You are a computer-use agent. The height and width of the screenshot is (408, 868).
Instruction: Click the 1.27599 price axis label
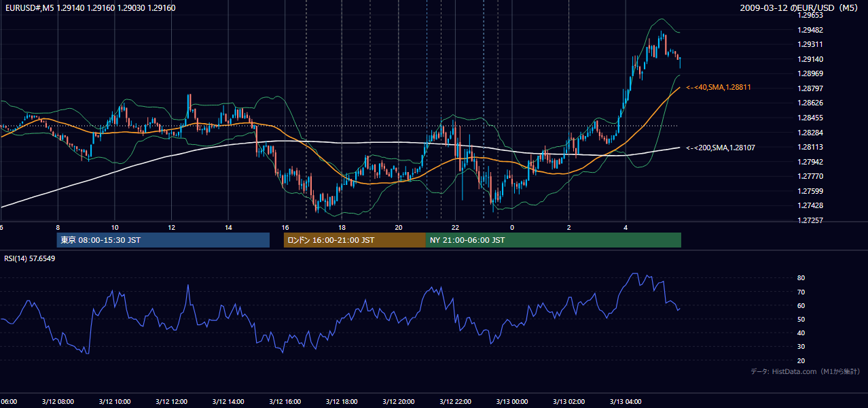(x=811, y=191)
